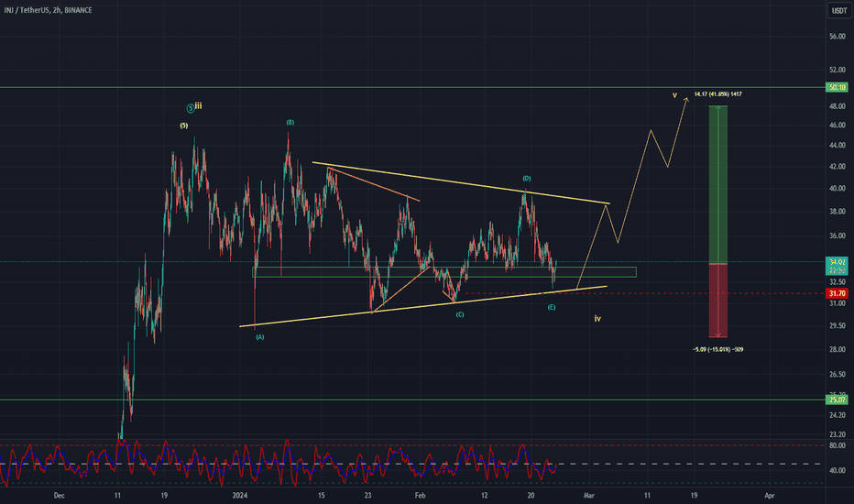This screenshot has height=504, width=854.
Task: Select the (E) wave label
Action: pyautogui.click(x=552, y=308)
